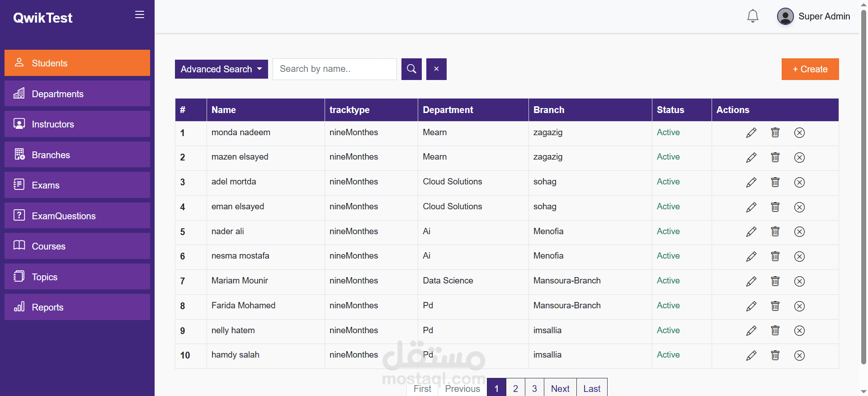Click circle-x icon for eman elsayed
Screen dimensions: 868x396
pyautogui.click(x=799, y=207)
